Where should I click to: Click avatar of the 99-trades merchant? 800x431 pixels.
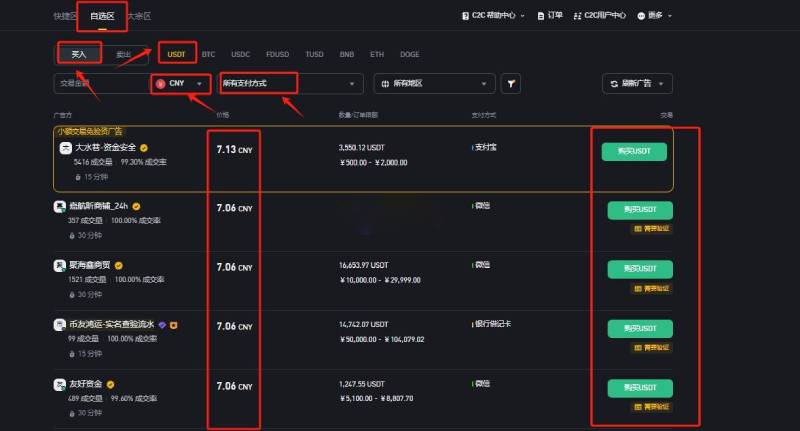(x=60, y=324)
